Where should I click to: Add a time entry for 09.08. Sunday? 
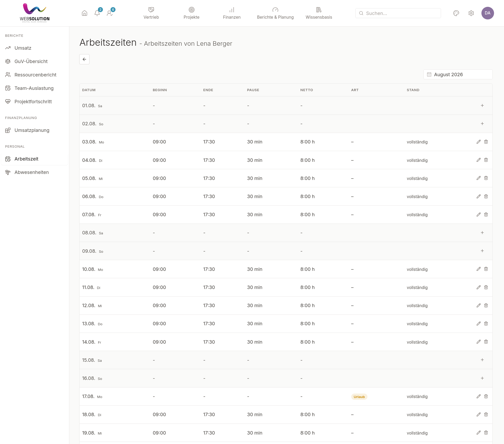tap(482, 251)
